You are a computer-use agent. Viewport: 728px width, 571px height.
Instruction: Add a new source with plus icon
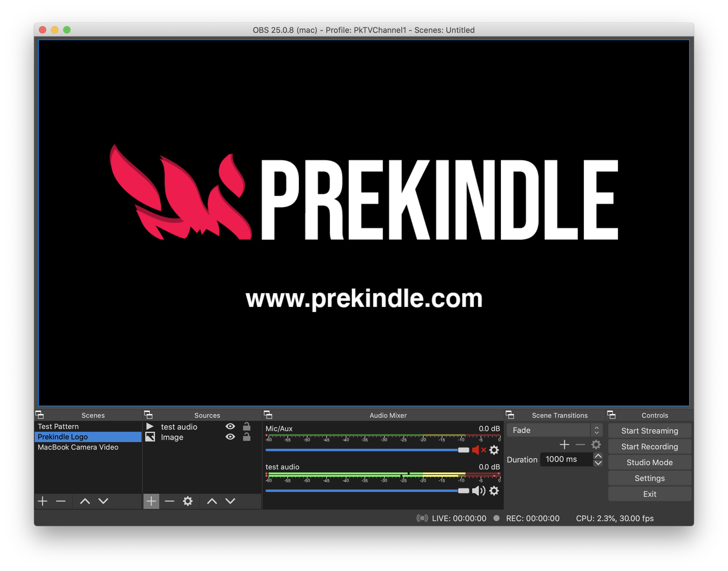(x=151, y=501)
